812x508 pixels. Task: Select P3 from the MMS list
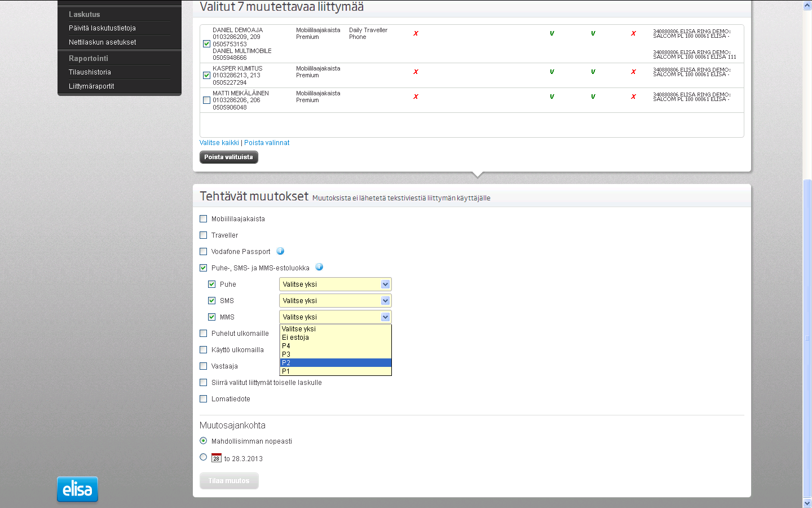tap(336, 354)
